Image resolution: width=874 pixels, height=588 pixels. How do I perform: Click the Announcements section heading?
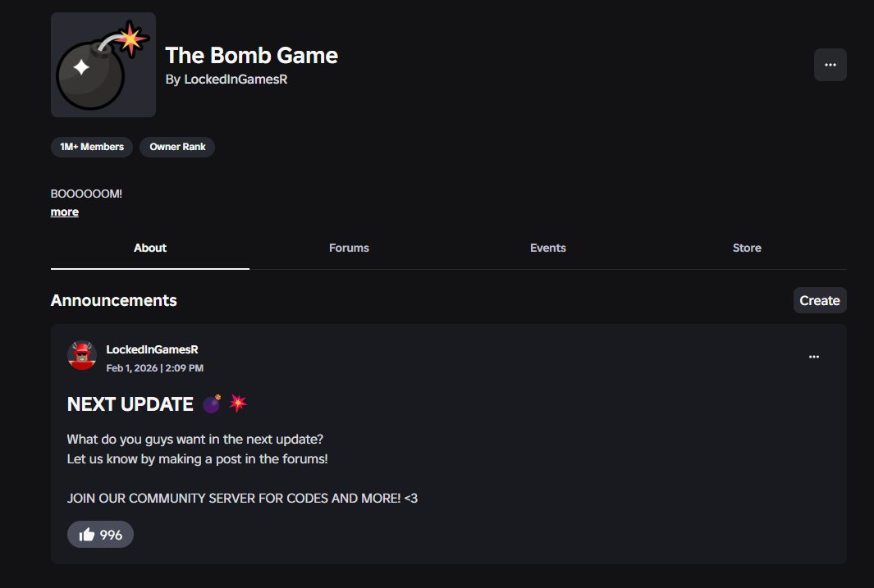click(114, 301)
